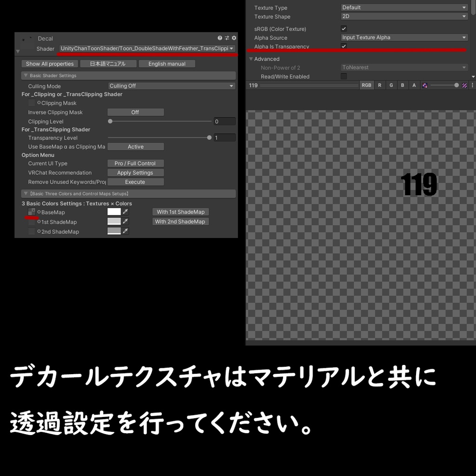Open BaseMap texture object picker
The height and width of the screenshot is (476, 476).
tap(39, 212)
